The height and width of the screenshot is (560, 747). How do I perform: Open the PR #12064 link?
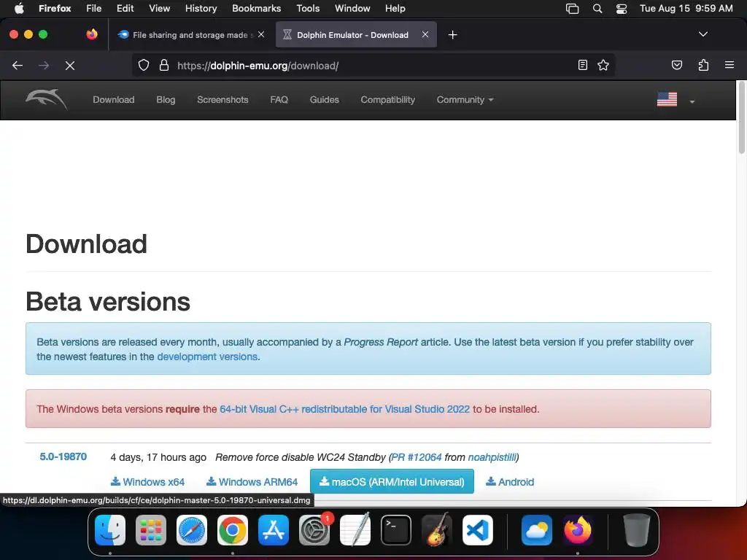[417, 457]
